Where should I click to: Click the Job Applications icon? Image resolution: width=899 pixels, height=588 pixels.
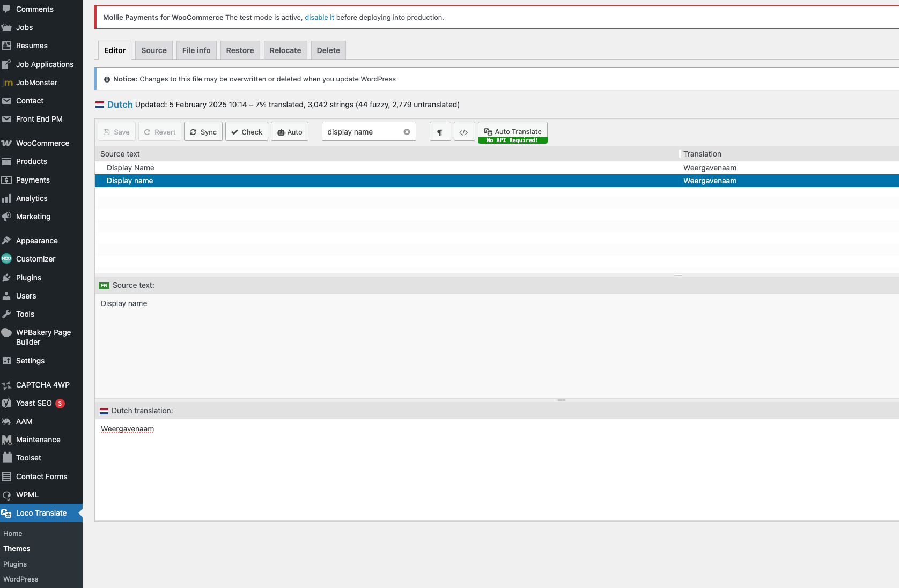coord(6,64)
